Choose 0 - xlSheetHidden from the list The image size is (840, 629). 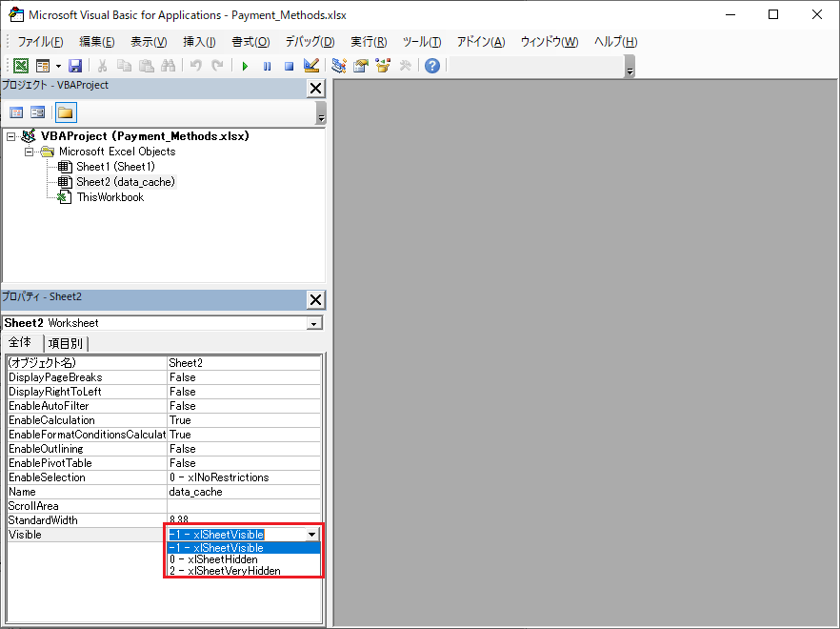(244, 559)
